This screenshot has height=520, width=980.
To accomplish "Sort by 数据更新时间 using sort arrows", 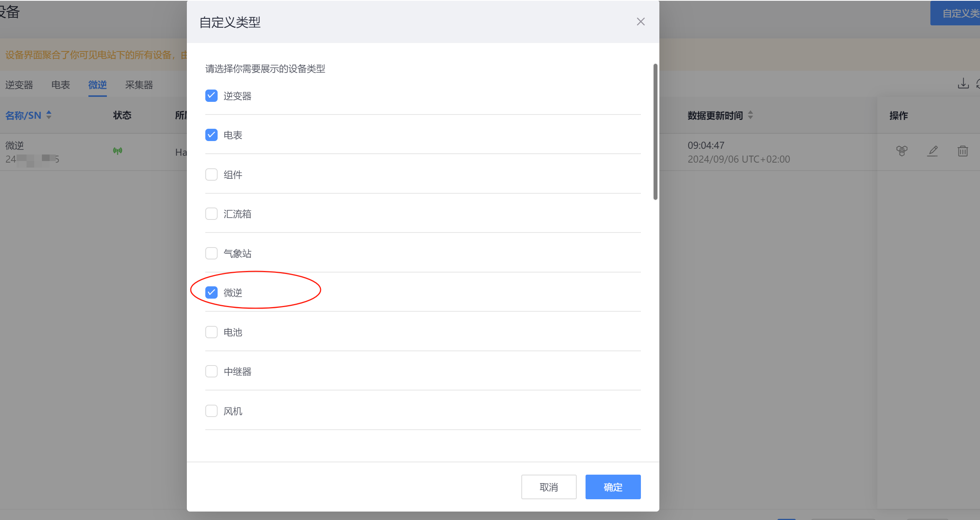I will point(750,115).
